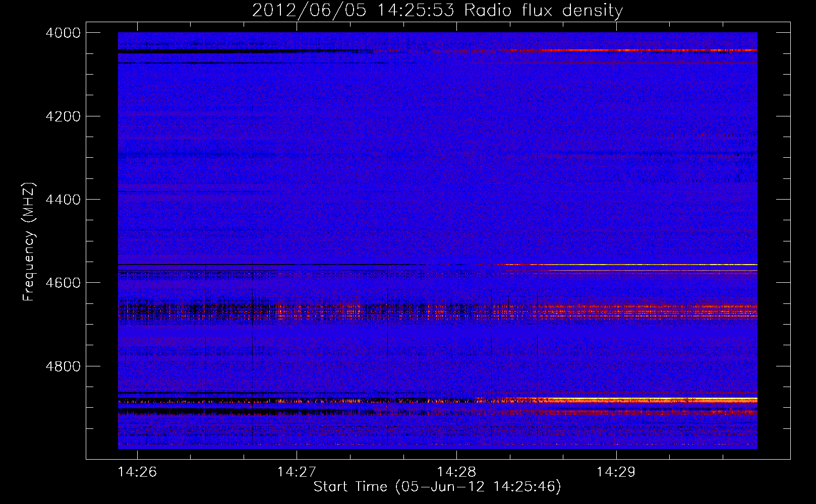Select the 4200 frequency axis label
Screen dimensions: 816x504
coord(63,116)
